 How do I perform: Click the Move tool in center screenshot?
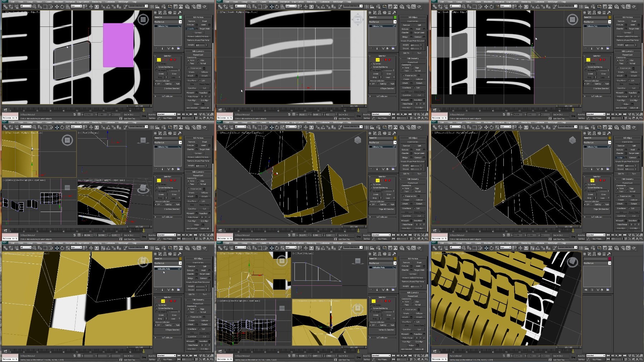(272, 127)
